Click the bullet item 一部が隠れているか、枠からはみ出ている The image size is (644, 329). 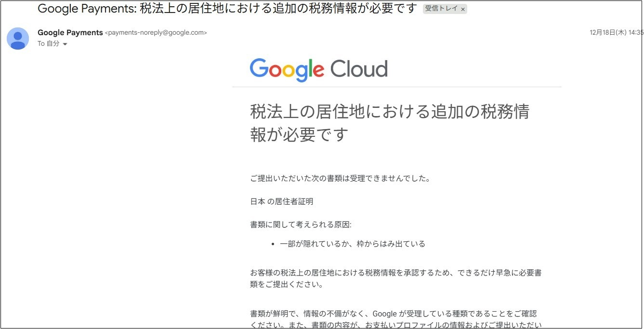point(353,244)
